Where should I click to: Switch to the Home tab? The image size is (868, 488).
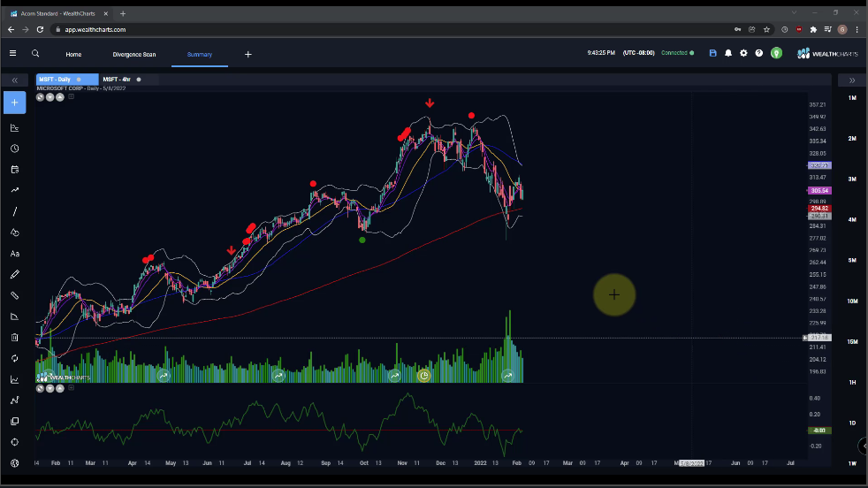click(73, 54)
